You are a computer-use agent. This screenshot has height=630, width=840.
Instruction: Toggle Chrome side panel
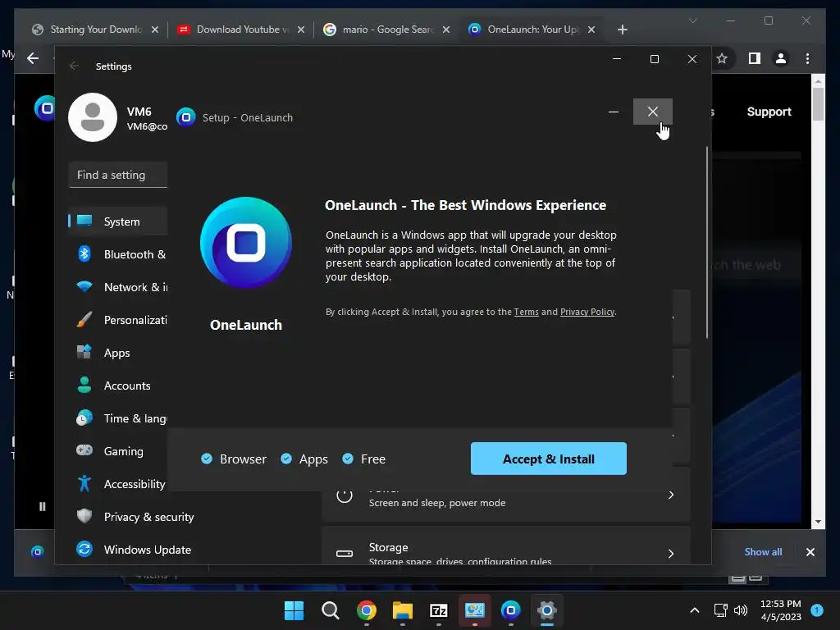point(755,58)
